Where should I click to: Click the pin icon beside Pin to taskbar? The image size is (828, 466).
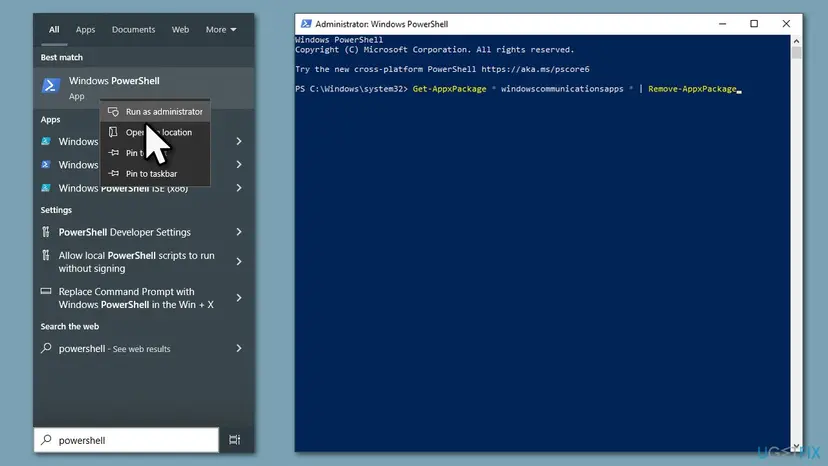point(114,173)
